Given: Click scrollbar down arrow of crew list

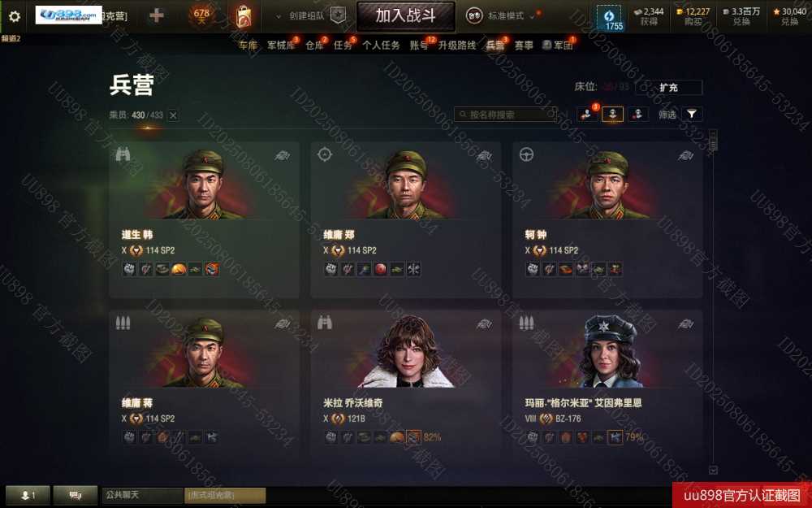Looking at the screenshot, I should coord(713,470).
